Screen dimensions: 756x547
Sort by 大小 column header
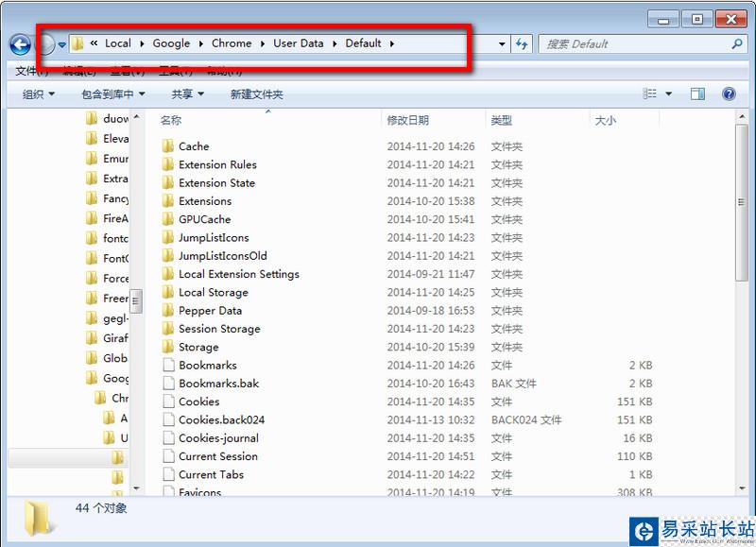tap(606, 120)
